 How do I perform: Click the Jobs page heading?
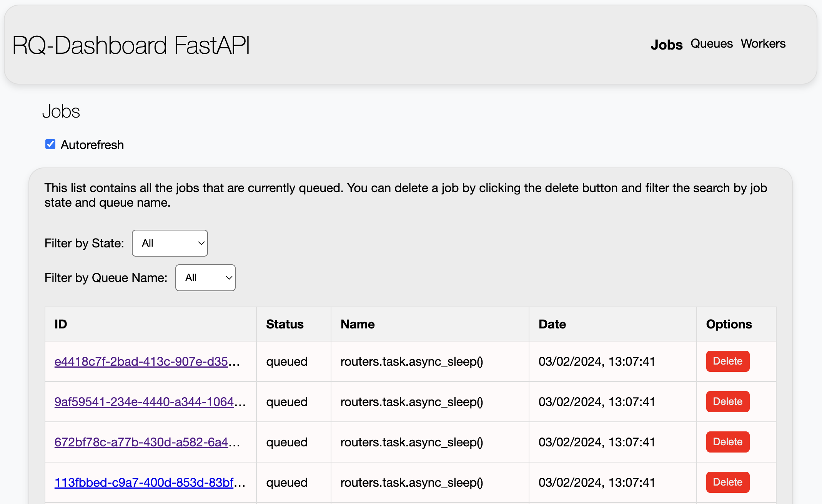click(x=61, y=111)
